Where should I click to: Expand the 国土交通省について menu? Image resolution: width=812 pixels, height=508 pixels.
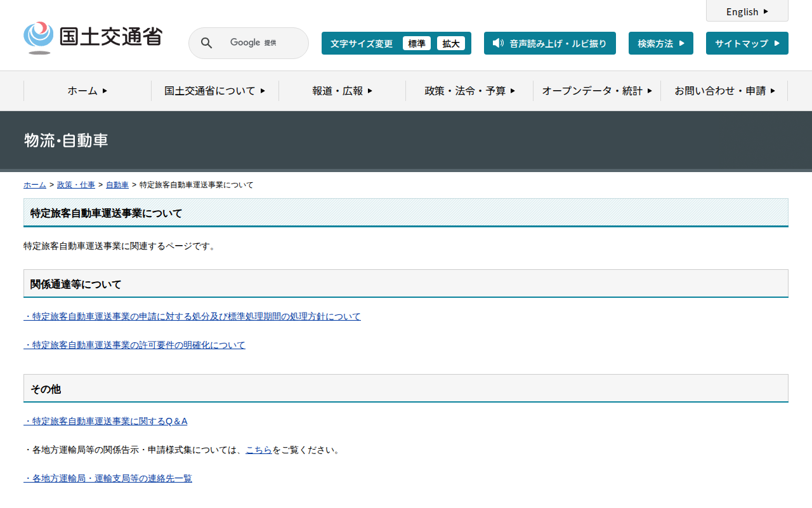(215, 91)
